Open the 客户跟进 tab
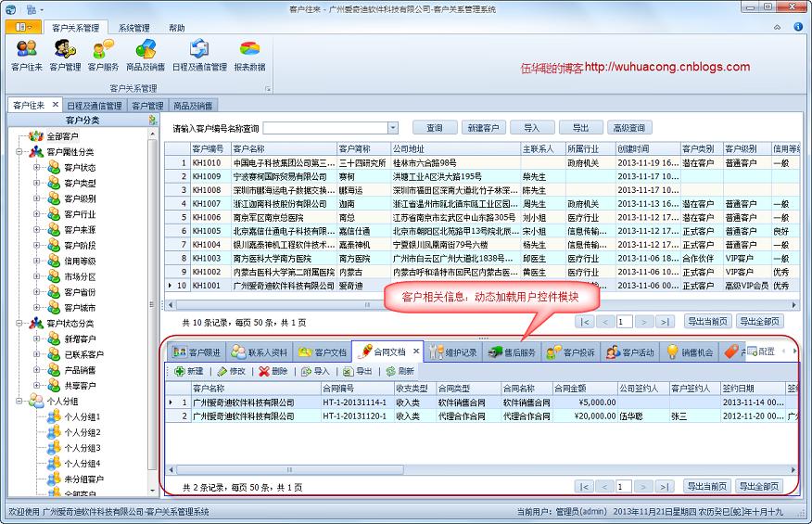The width and height of the screenshot is (812, 524). pyautogui.click(x=197, y=352)
